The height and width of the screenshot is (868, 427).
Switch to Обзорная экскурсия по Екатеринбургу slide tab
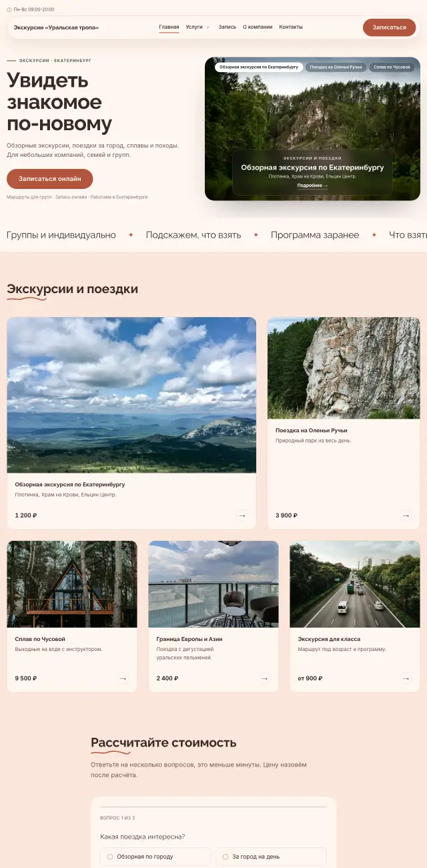[259, 67]
